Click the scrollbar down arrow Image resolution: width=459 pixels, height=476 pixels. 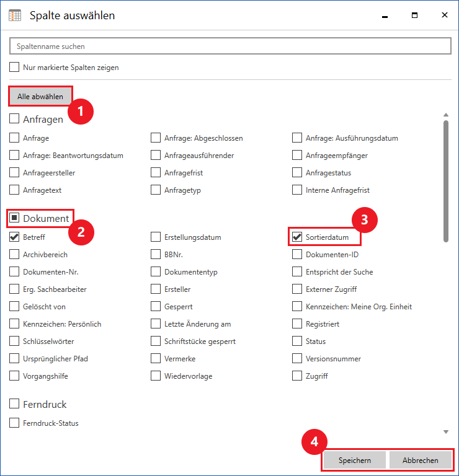pyautogui.click(x=445, y=431)
